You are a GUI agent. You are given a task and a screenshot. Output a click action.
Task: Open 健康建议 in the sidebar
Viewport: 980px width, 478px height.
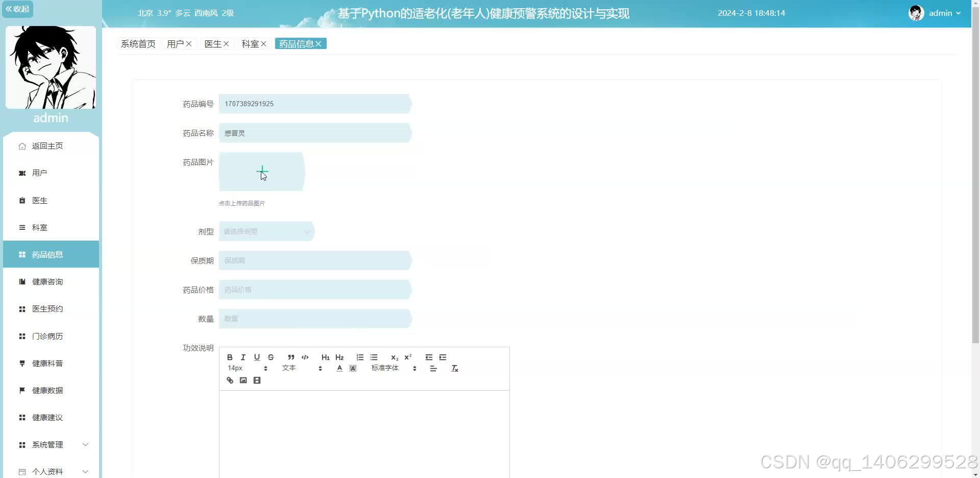point(51,418)
